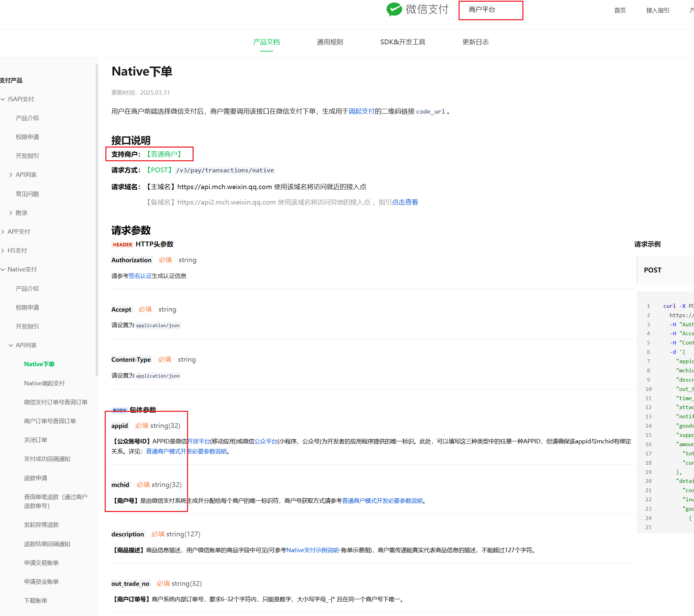Open 关闭订单 in the sidebar

(x=35, y=440)
